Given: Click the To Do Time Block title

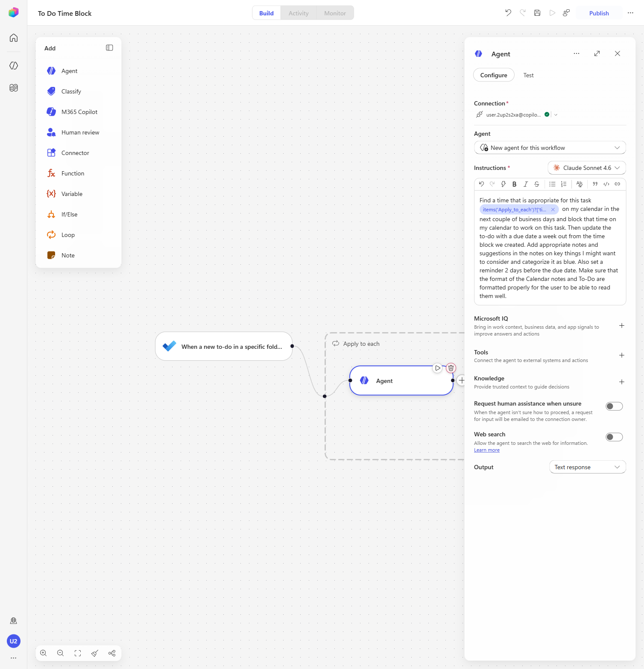Looking at the screenshot, I should [64, 13].
